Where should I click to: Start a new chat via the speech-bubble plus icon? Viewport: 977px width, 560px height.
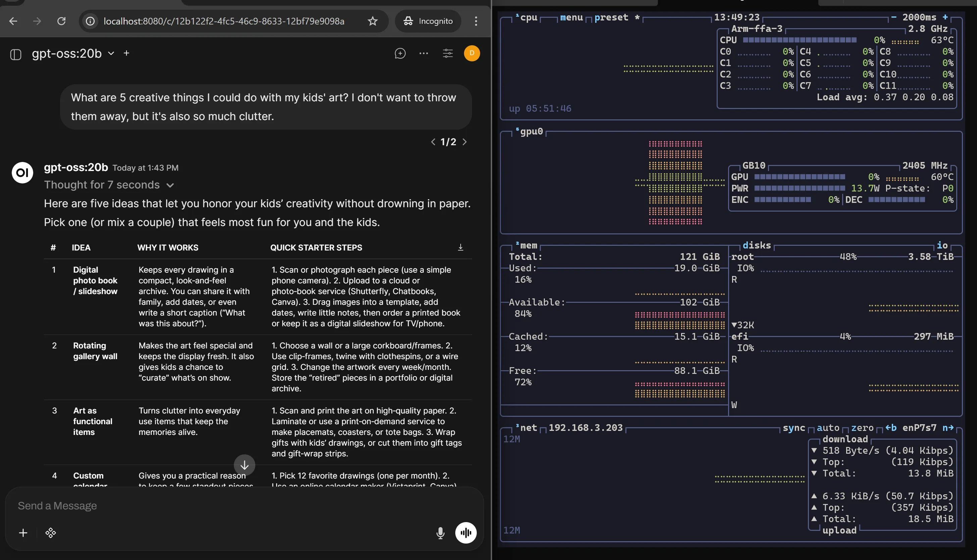click(x=400, y=53)
